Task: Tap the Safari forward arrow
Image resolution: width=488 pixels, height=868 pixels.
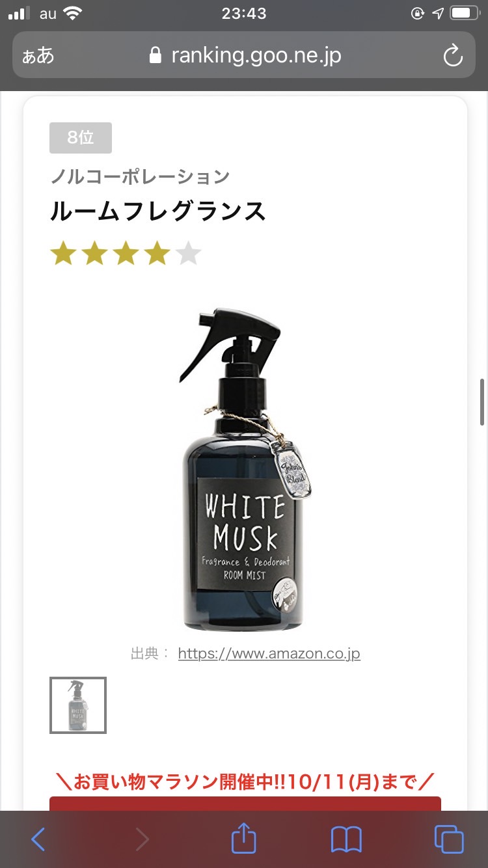Action: point(142,839)
